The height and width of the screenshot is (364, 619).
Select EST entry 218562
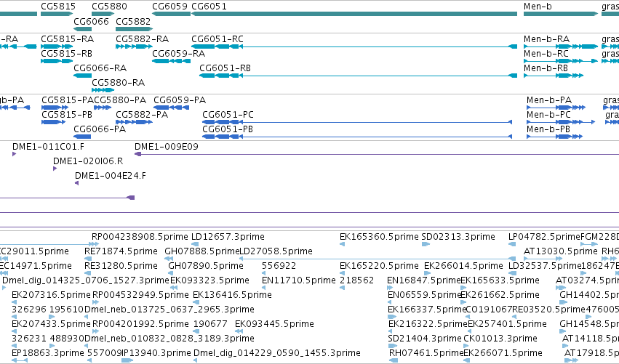pyautogui.click(x=356, y=280)
